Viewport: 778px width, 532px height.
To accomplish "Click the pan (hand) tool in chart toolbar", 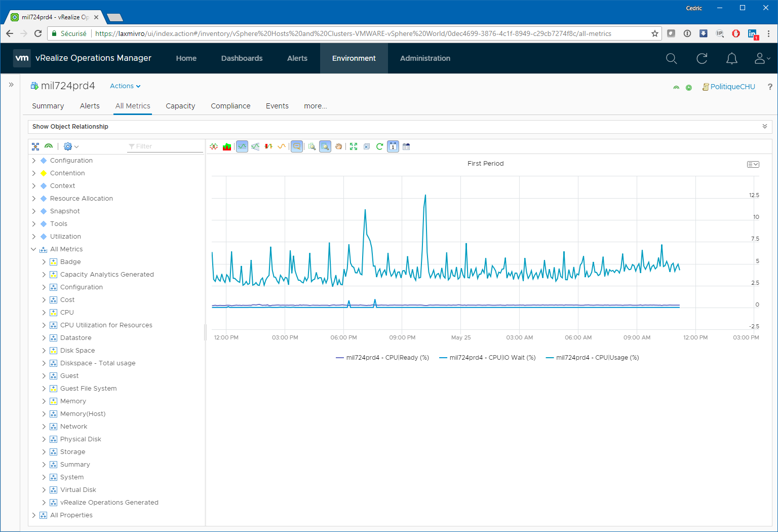I will [338, 146].
